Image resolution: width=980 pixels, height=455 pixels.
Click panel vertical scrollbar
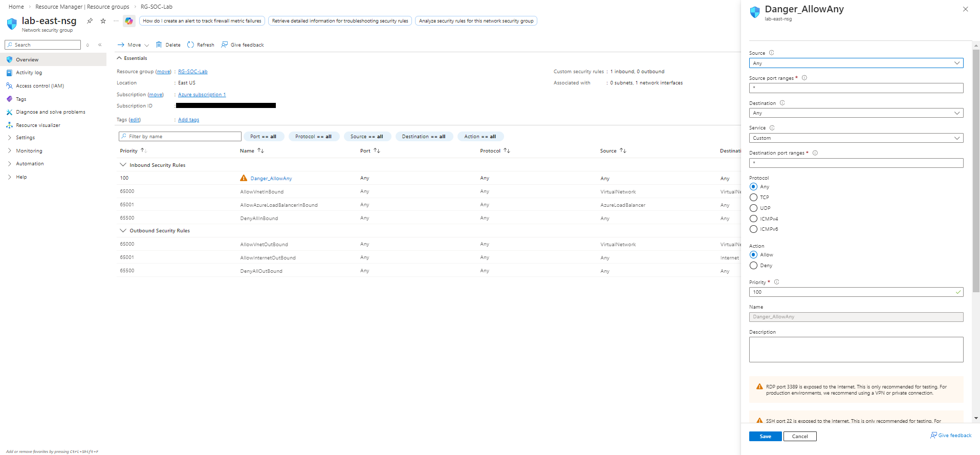coord(976,171)
